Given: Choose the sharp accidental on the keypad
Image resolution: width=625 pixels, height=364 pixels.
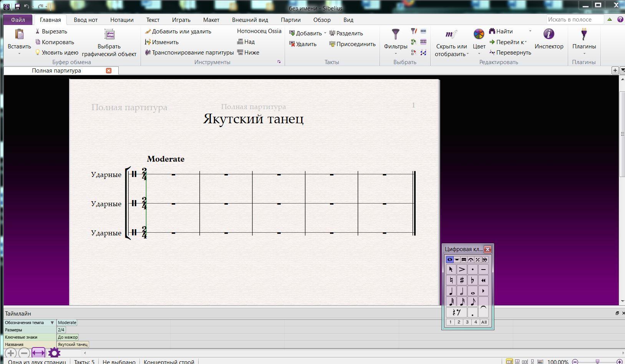Looking at the screenshot, I should point(462,280).
